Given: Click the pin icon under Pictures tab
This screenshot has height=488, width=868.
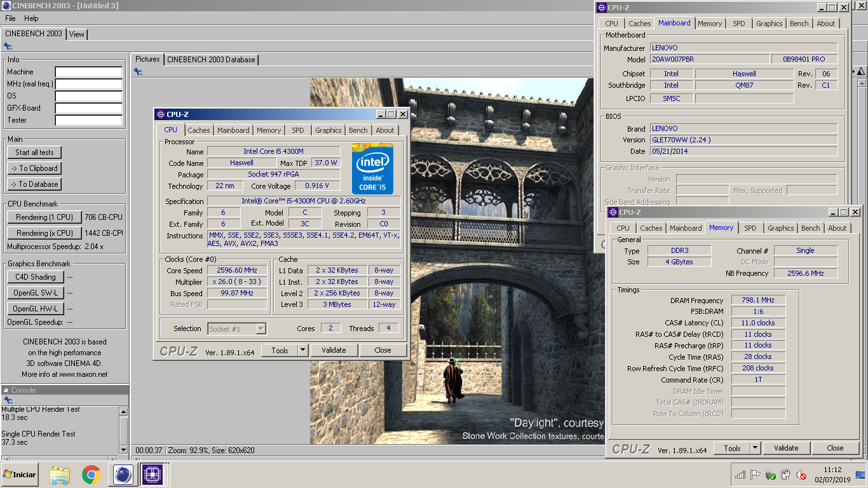Looking at the screenshot, I should coord(138,72).
